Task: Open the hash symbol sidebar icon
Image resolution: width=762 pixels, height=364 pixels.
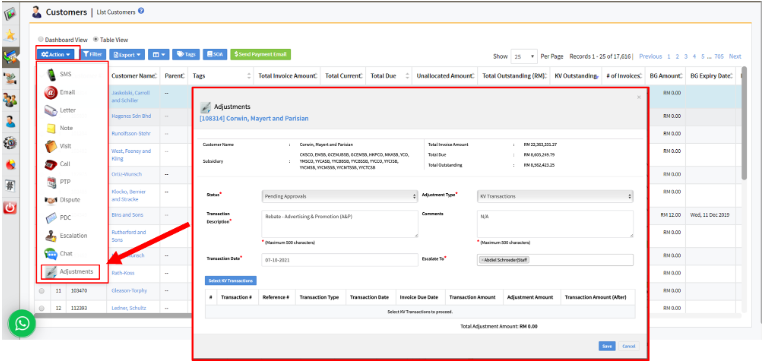Action: (10, 186)
